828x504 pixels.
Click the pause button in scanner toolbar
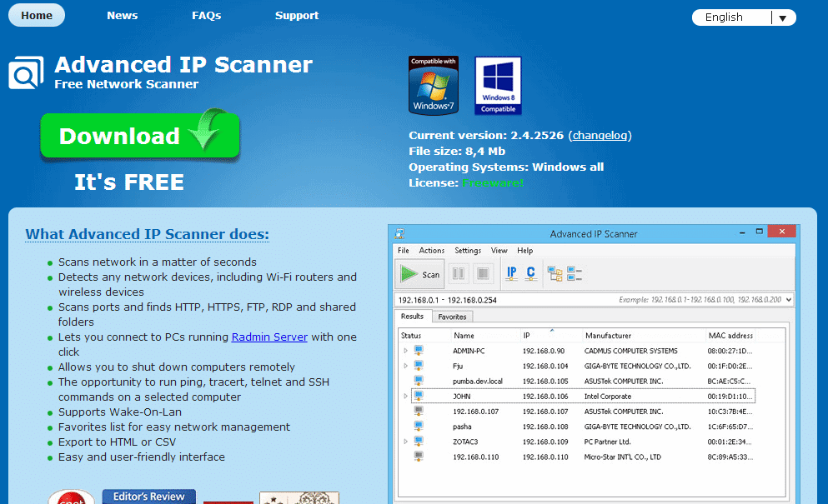459,273
